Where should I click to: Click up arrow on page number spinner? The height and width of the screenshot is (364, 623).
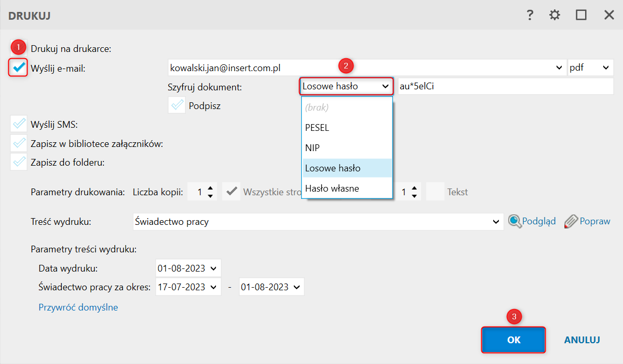413,188
